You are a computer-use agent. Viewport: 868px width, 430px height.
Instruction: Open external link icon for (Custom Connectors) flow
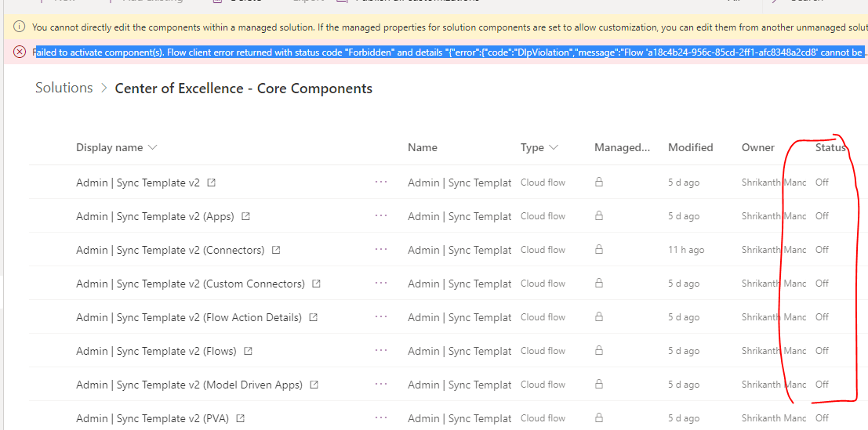(x=316, y=284)
